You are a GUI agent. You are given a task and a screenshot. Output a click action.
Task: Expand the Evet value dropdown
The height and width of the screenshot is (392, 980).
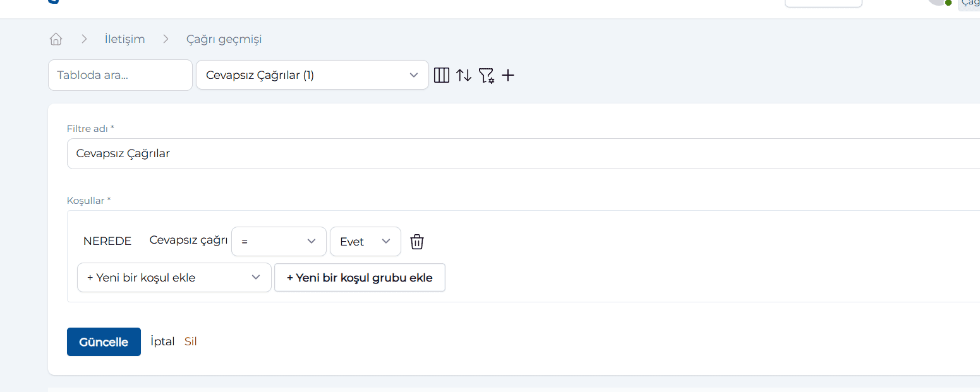coord(365,242)
